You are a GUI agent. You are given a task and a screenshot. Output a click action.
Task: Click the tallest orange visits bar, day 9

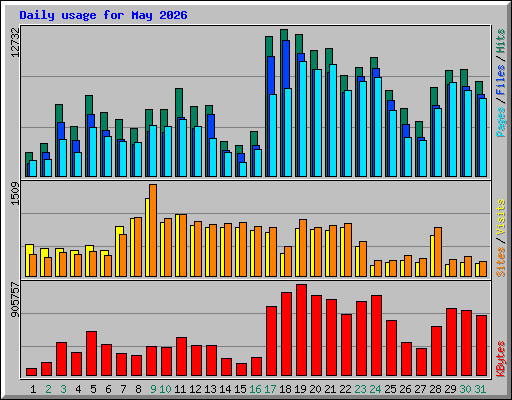click(x=153, y=230)
